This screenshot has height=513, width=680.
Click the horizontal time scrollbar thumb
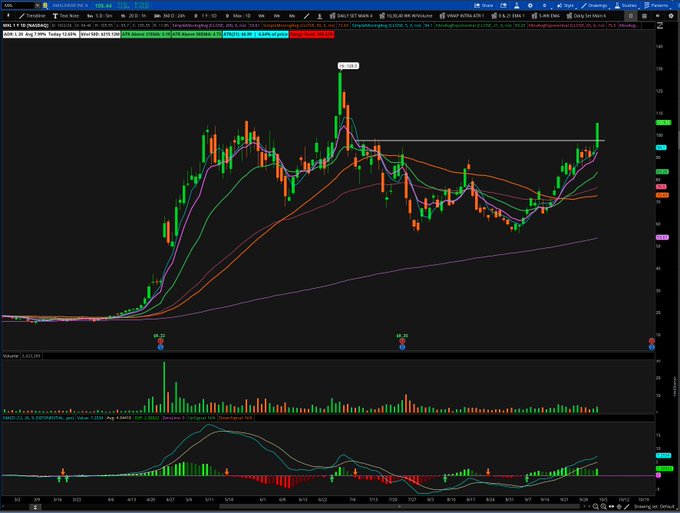point(399,506)
